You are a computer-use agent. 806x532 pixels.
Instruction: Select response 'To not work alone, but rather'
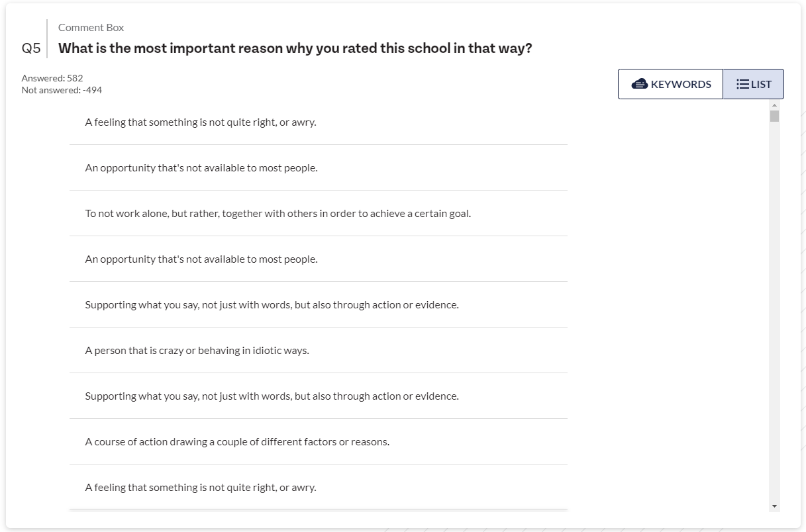[x=319, y=214]
